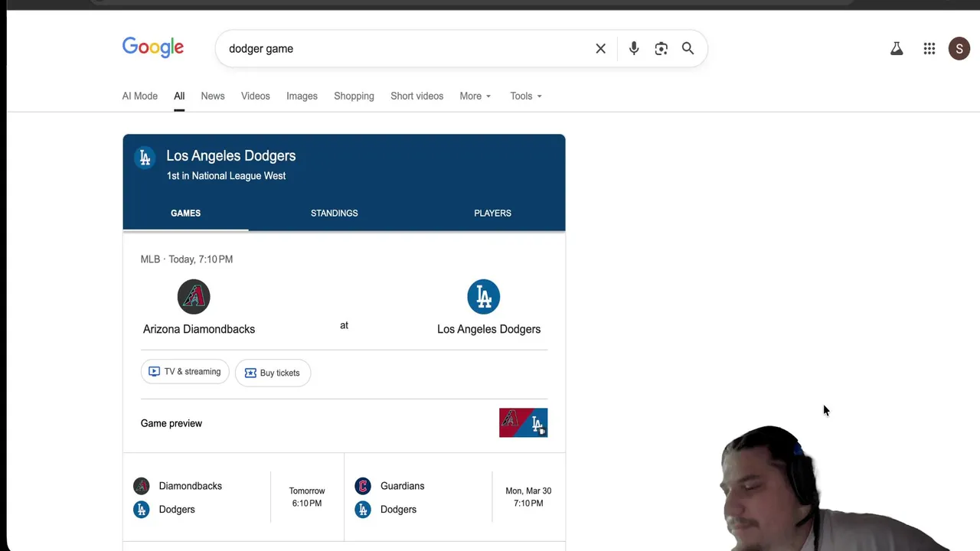Screen dimensions: 980x551
Task: Open Search Labs flask icon
Action: [897, 49]
